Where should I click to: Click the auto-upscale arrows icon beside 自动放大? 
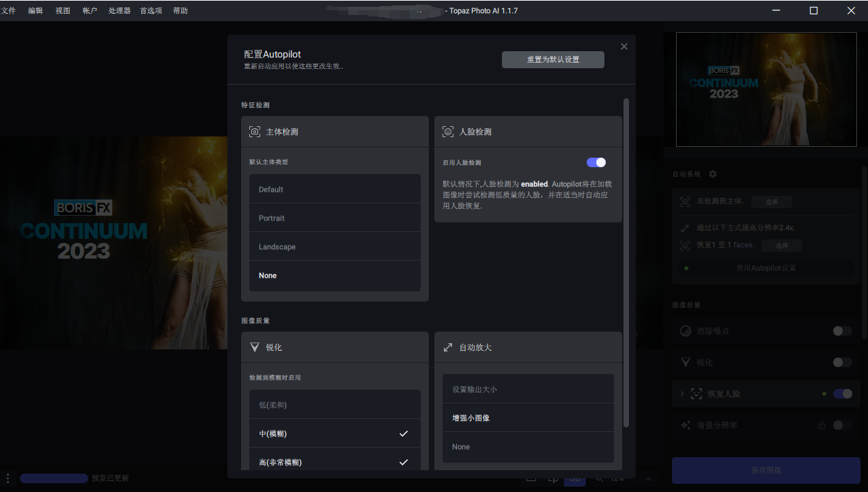click(x=448, y=347)
